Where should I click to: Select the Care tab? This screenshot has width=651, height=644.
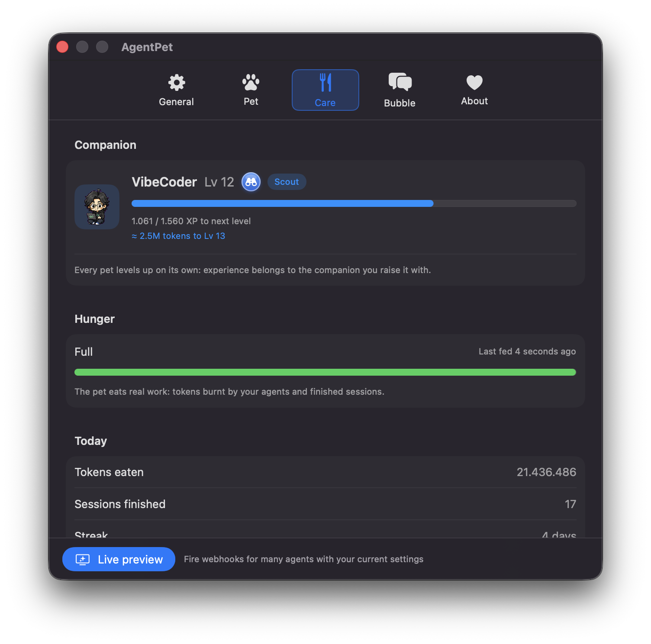325,90
